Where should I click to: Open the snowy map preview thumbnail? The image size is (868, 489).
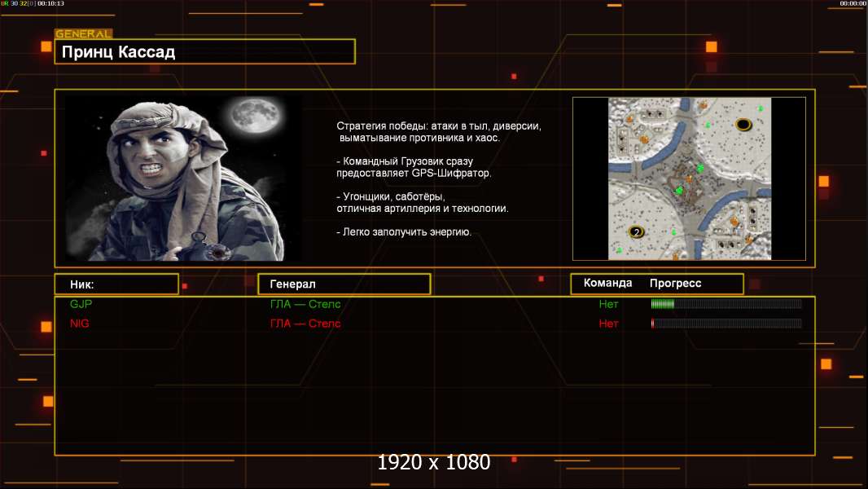[689, 178]
